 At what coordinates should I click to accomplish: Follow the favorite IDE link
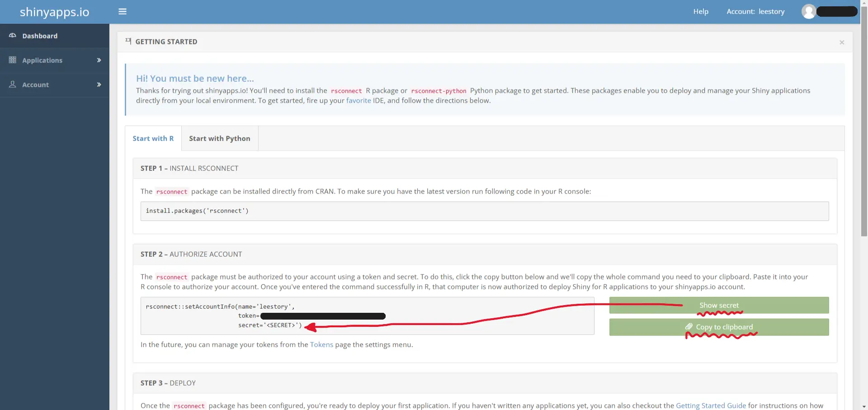tap(358, 100)
